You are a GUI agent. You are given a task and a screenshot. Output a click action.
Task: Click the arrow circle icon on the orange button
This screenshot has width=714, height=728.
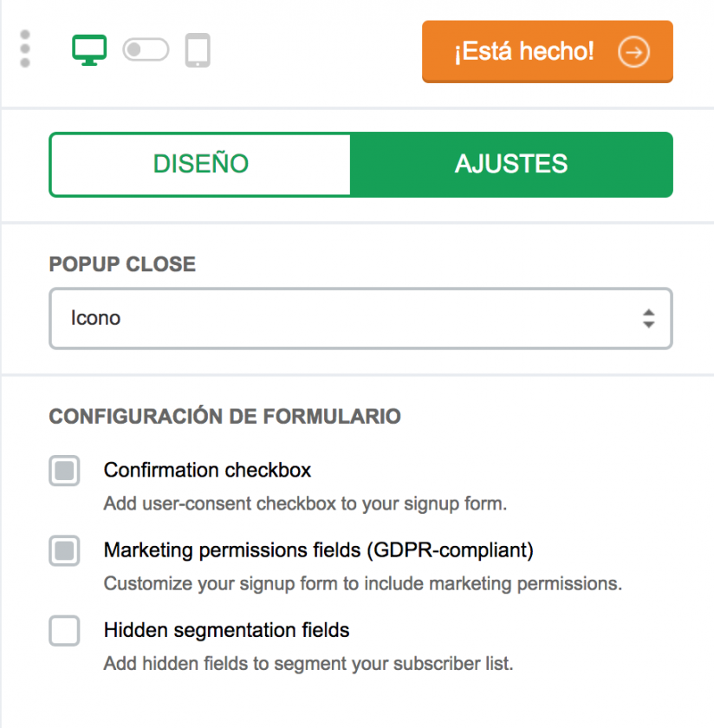point(633,52)
